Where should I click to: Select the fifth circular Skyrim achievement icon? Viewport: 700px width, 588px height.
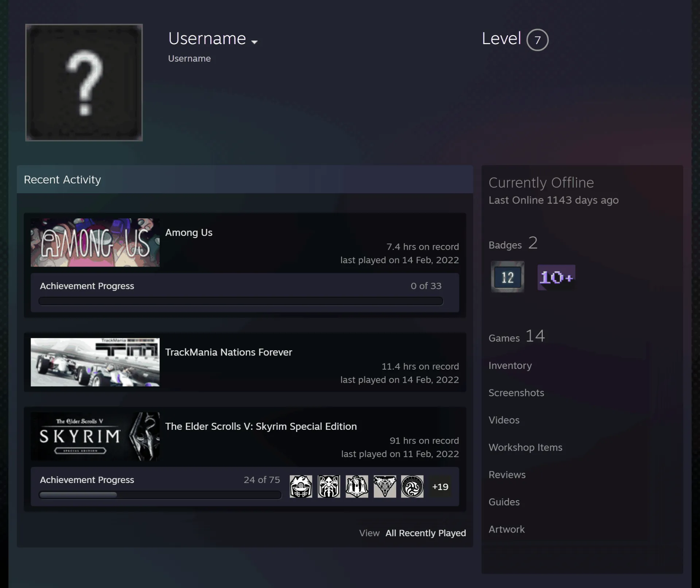412,486
